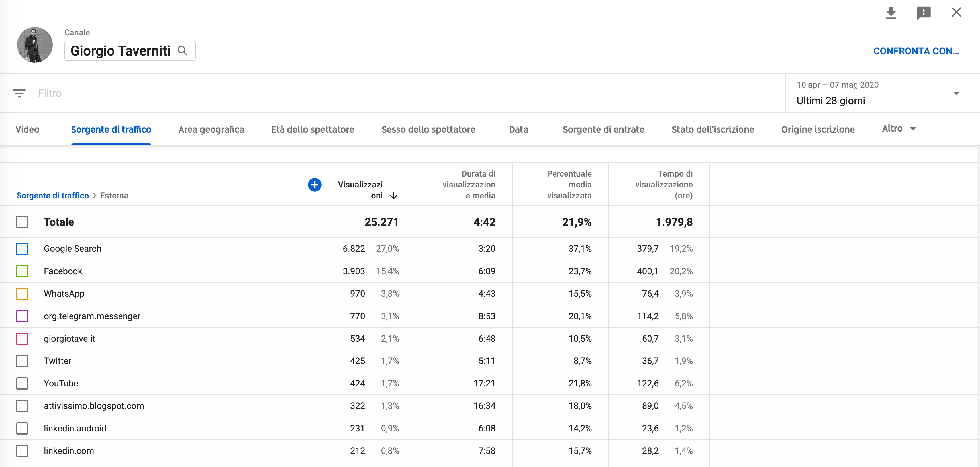
Task: Open the Sorgente di entrate tab
Action: point(603,129)
